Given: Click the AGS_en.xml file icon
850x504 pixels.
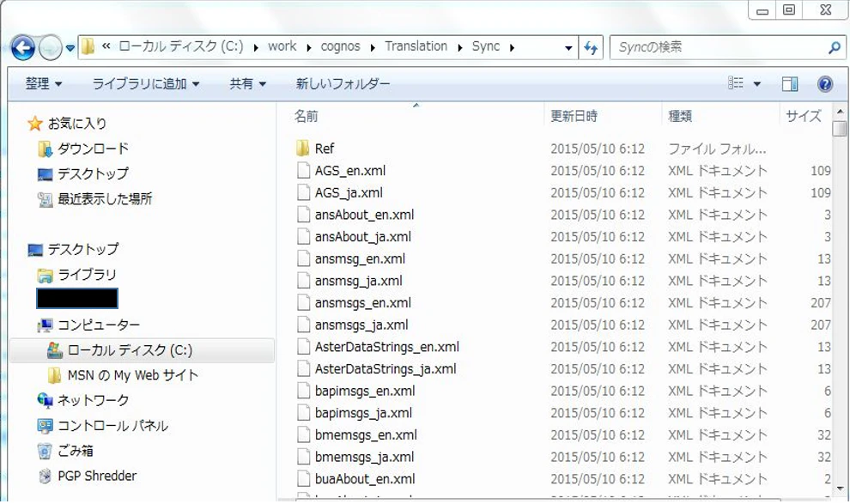Looking at the screenshot, I should [303, 171].
